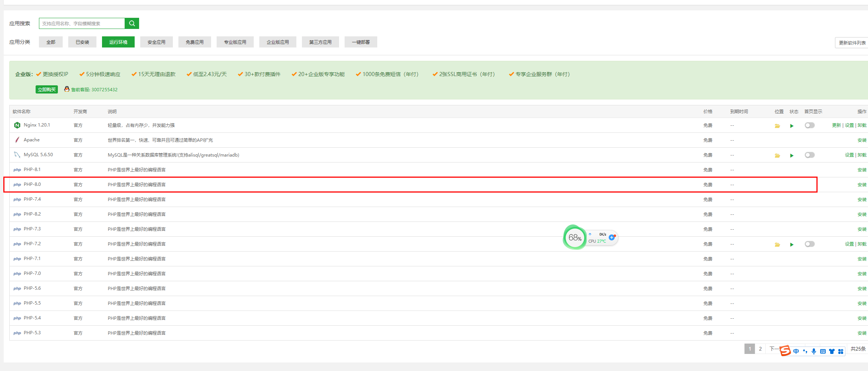Click the php icon beside PHP-5.3

[17, 333]
